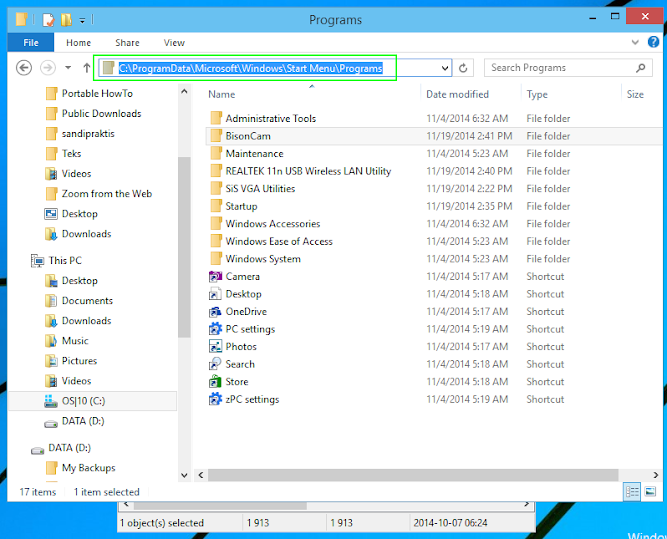Viewport: 667px width, 539px height.
Task: Select the Search shortcut
Action: [x=240, y=364]
